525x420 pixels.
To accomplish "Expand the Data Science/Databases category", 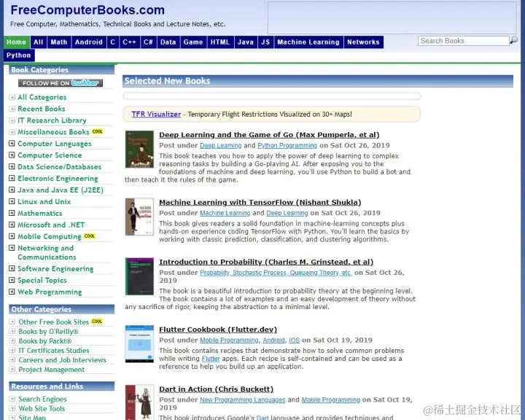I will 12,166.
